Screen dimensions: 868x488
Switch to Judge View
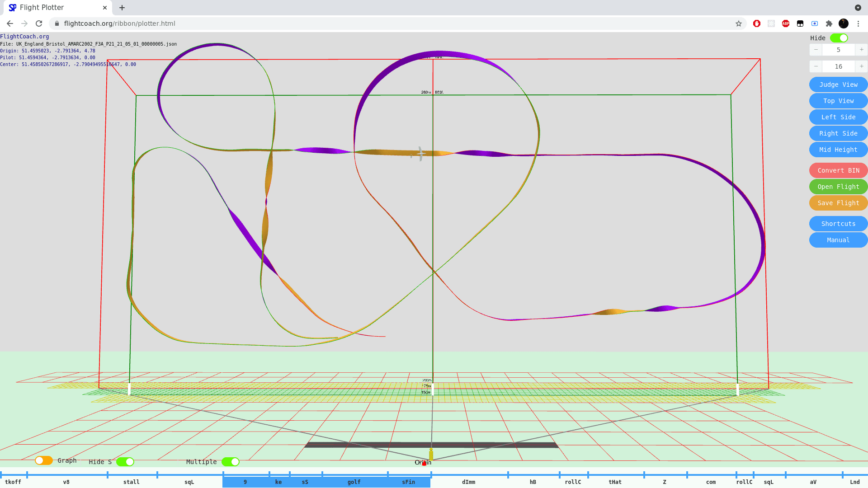coord(838,84)
